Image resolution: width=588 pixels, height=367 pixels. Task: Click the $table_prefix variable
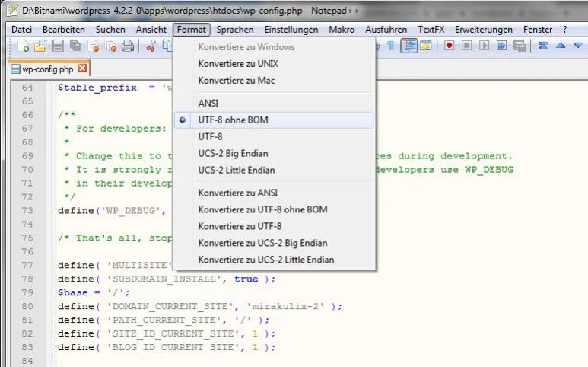tap(97, 88)
